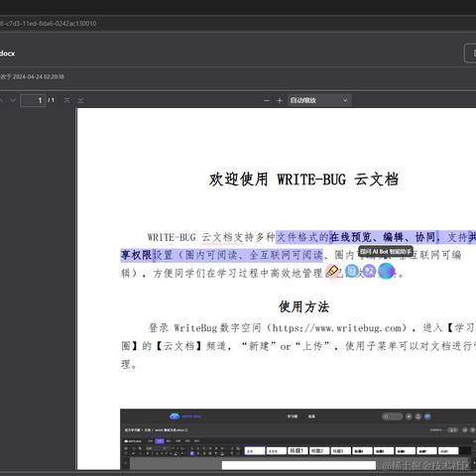Zoom out with the minus button

coord(267,100)
